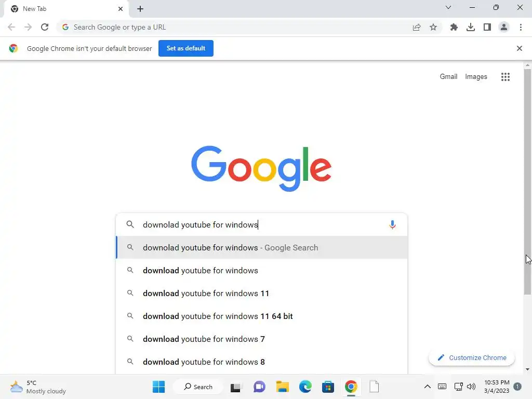This screenshot has width=532, height=399.
Task: Select 'downolad youtube for windows - Google Search' suggestion
Action: click(262, 248)
